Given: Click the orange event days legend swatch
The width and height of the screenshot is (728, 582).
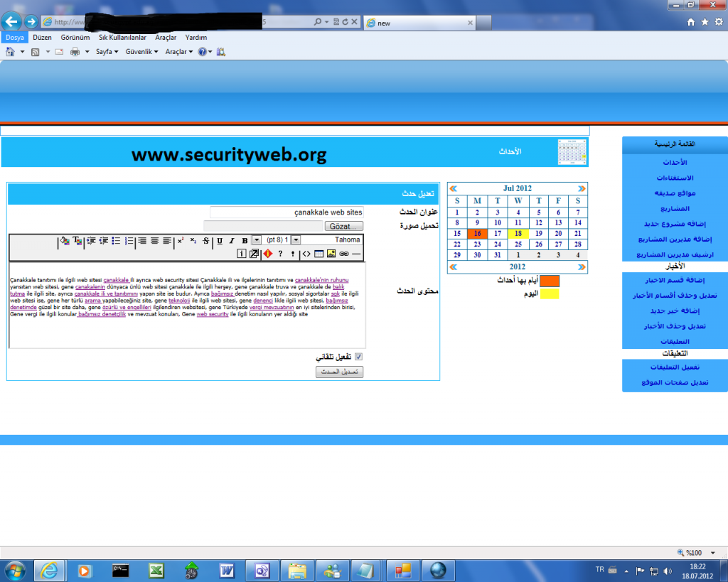Looking at the screenshot, I should [x=550, y=281].
